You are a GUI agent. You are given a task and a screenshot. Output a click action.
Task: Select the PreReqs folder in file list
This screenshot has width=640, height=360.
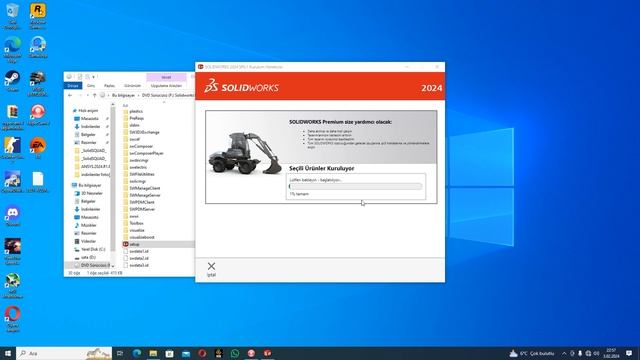[136, 118]
